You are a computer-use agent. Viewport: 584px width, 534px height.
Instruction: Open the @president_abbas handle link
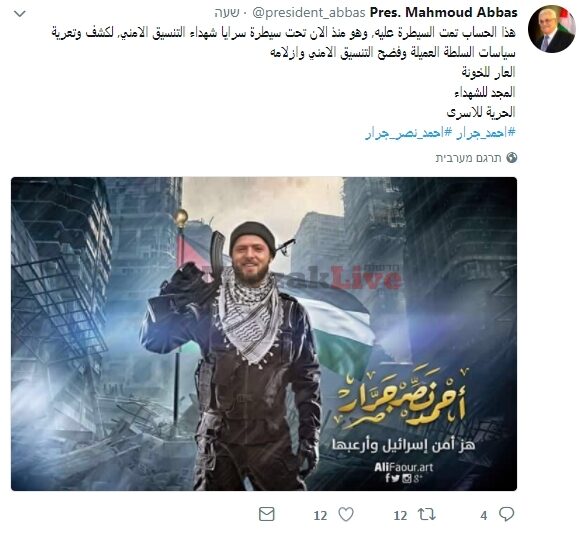[309, 13]
